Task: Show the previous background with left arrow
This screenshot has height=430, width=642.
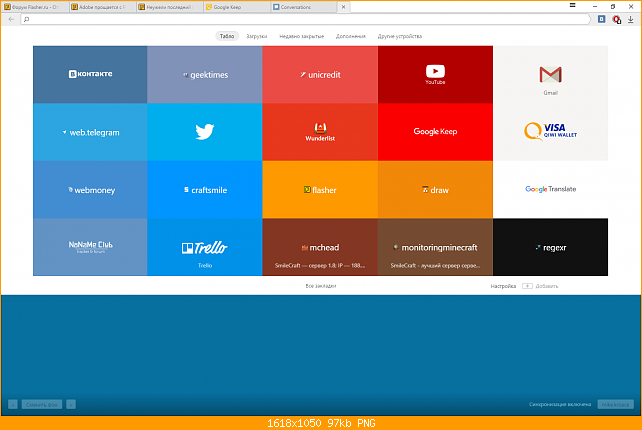Action: 13,405
